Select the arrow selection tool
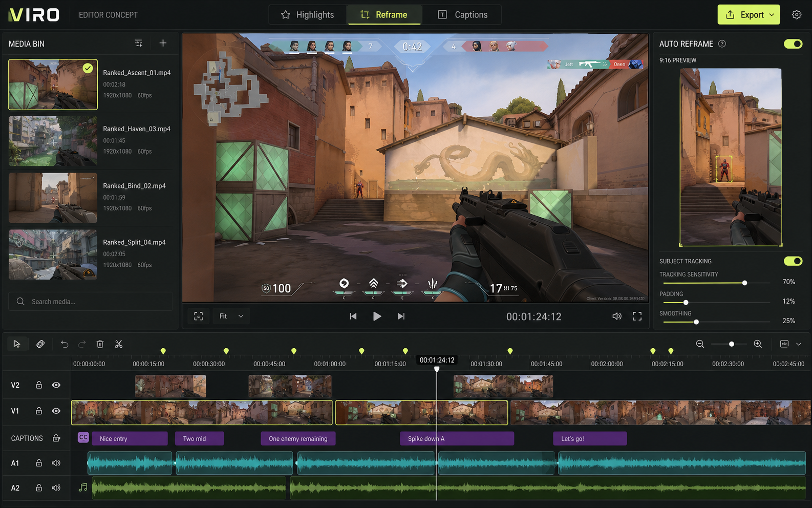The width and height of the screenshot is (812, 508). 17,344
